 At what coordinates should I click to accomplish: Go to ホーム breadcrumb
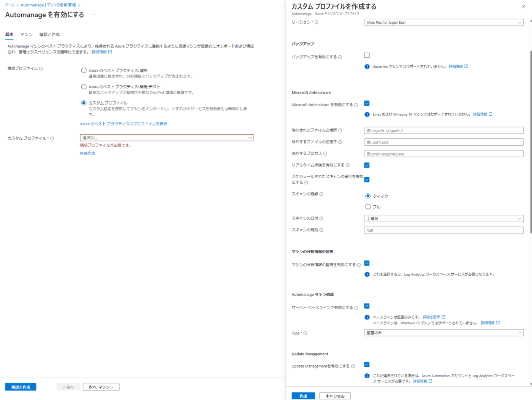tap(9, 5)
